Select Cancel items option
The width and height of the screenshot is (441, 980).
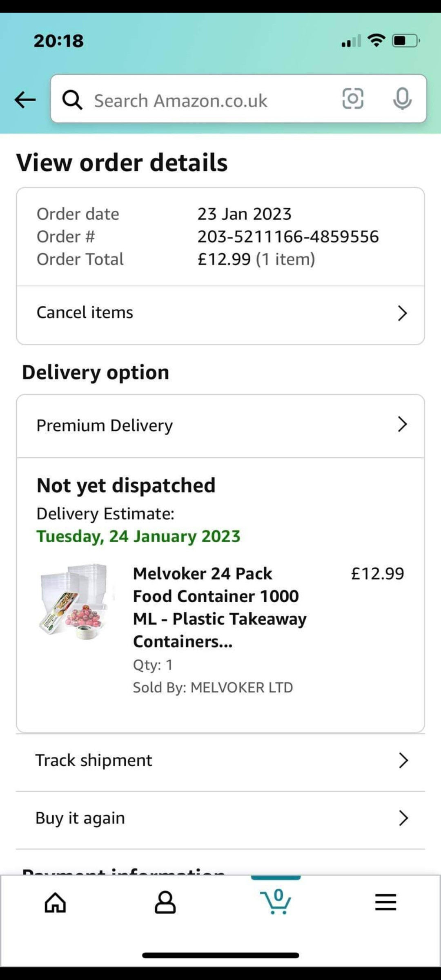click(85, 313)
